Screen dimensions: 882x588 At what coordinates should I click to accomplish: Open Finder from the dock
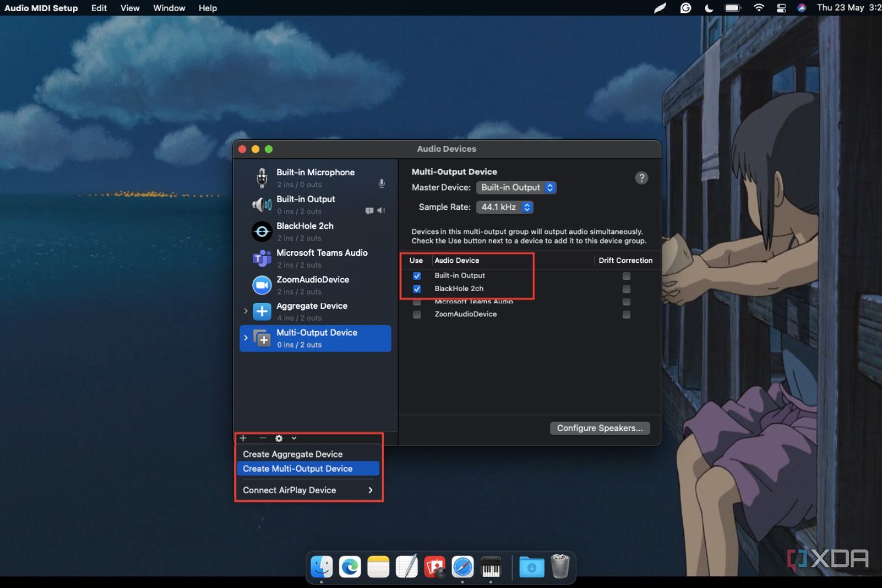(x=322, y=567)
